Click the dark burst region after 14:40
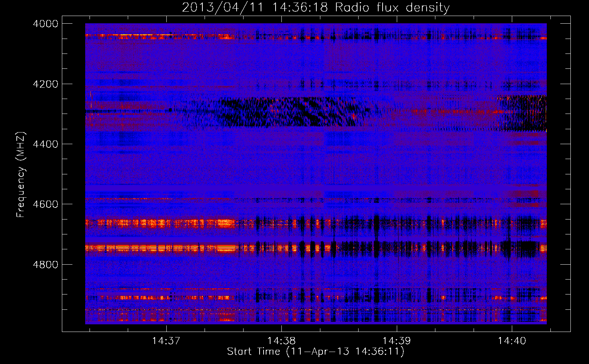Image resolution: width=589 pixels, height=364 pixels. pos(522,113)
